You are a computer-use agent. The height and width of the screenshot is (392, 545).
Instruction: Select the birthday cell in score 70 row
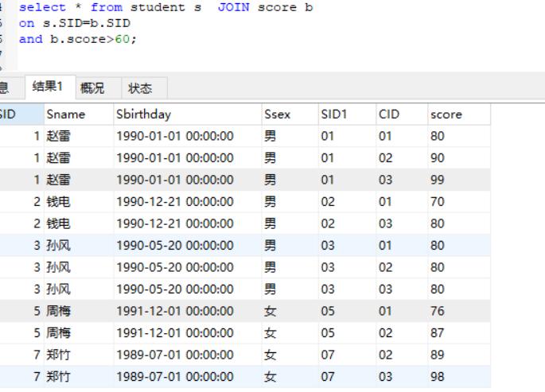click(x=187, y=202)
